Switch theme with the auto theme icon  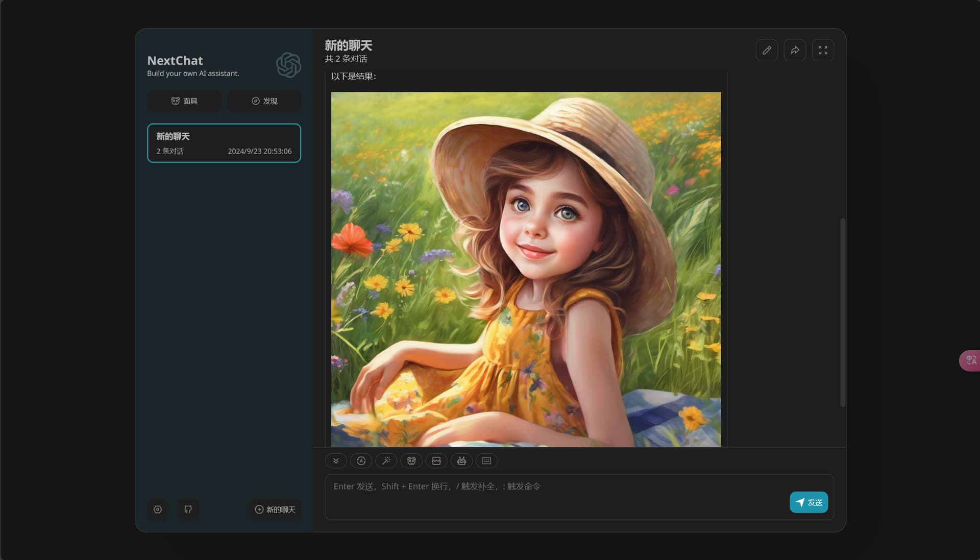361,461
